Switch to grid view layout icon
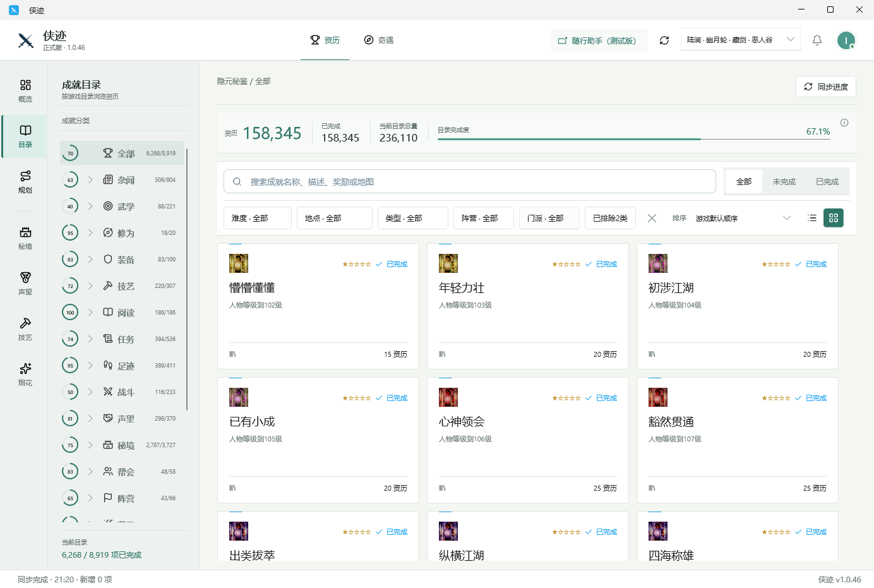The image size is (874, 588). (x=834, y=218)
